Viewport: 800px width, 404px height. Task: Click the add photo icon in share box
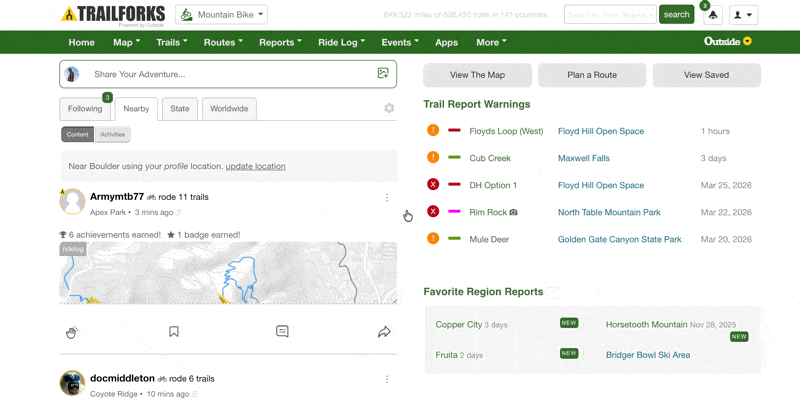(x=382, y=74)
